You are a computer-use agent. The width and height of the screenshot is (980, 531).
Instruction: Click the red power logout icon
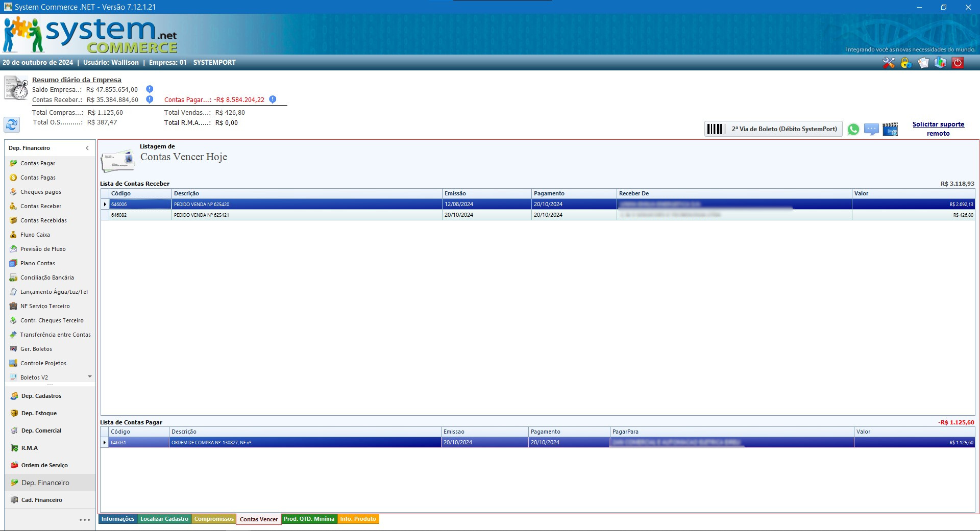[958, 63]
